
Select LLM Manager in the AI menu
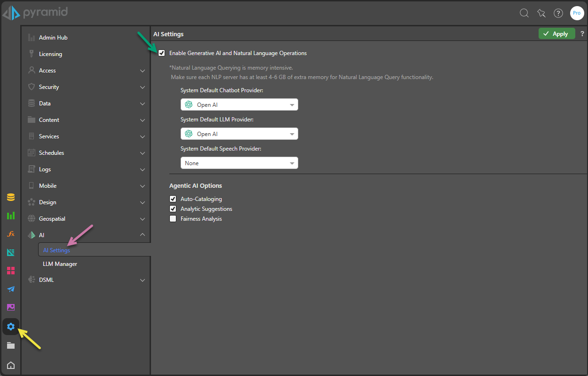click(60, 264)
